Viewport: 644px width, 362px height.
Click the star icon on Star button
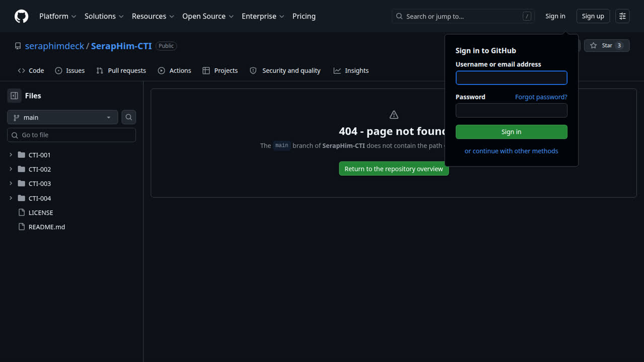594,45
